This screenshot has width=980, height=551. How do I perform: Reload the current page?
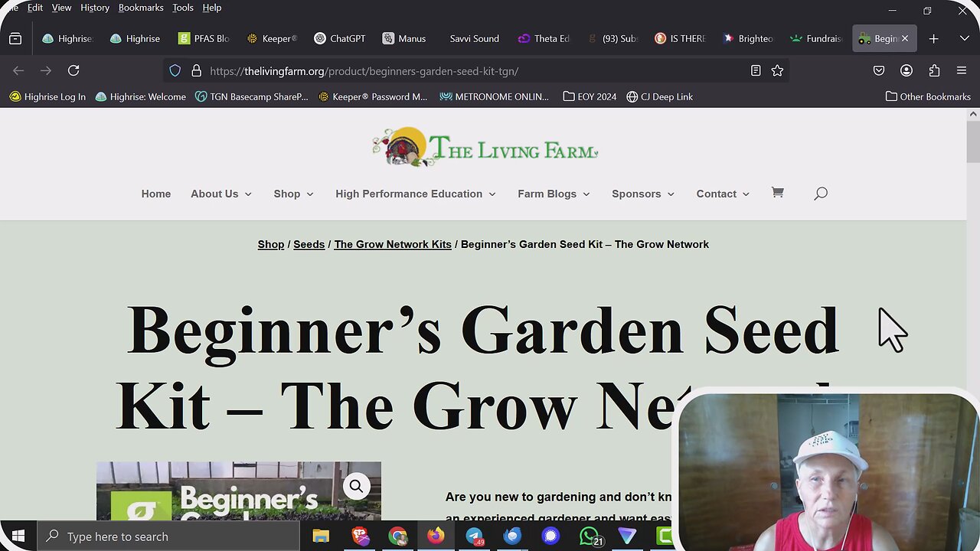pos(73,70)
